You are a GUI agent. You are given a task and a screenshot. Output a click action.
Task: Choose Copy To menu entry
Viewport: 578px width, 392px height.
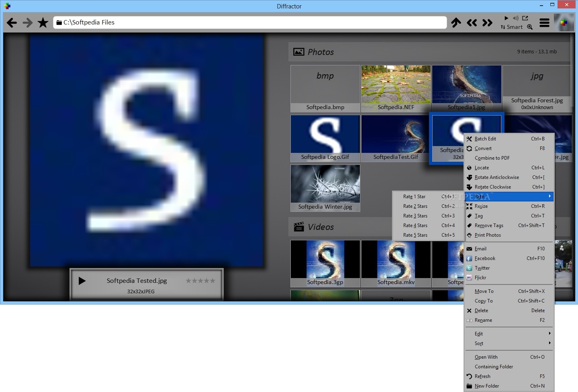509,301
